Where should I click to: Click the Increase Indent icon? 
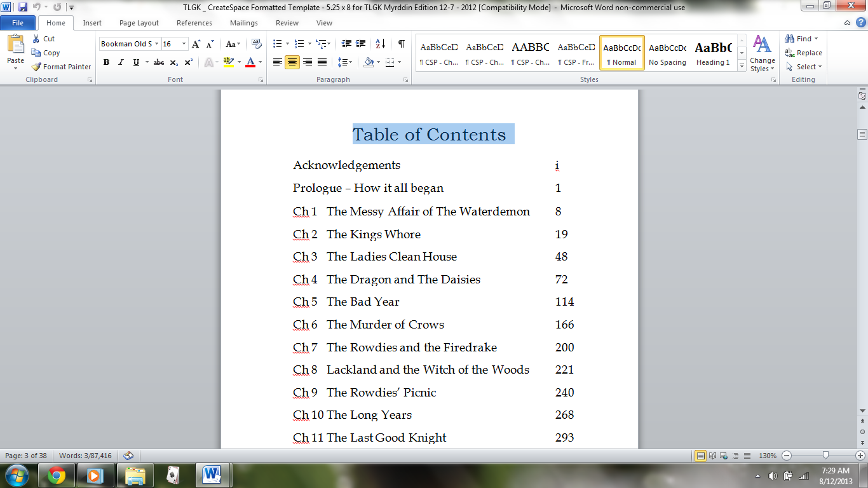click(361, 44)
